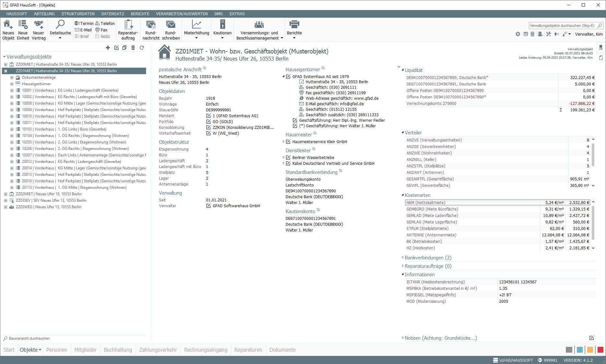
Task: Click the calculator icon in the top-right toolbar
Action: 532,34
